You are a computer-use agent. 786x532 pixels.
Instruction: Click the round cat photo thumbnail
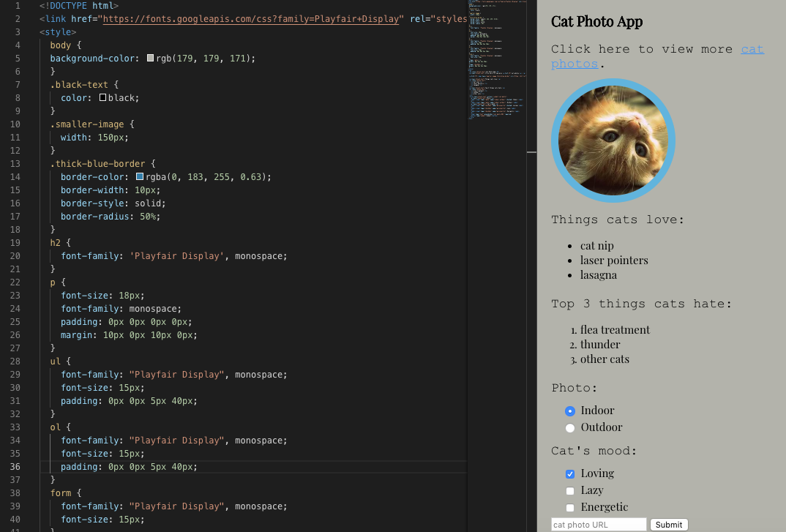tap(613, 141)
